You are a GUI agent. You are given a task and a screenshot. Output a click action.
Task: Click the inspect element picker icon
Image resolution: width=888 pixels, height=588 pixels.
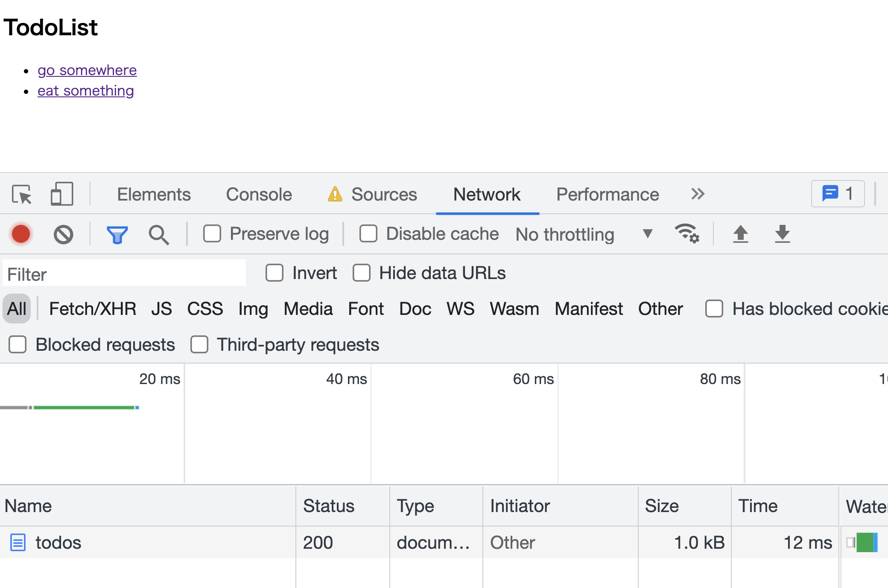pyautogui.click(x=22, y=195)
